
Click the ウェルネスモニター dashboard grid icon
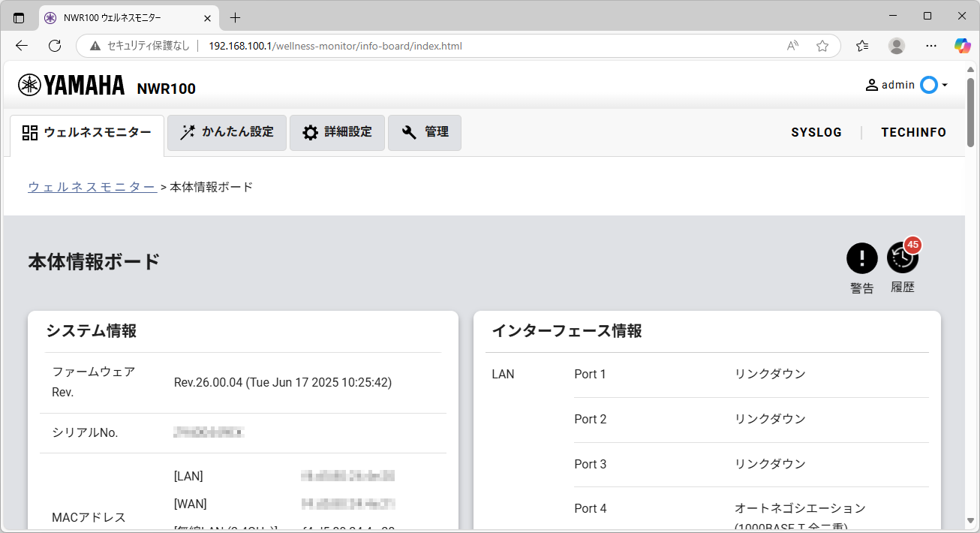pyautogui.click(x=30, y=132)
